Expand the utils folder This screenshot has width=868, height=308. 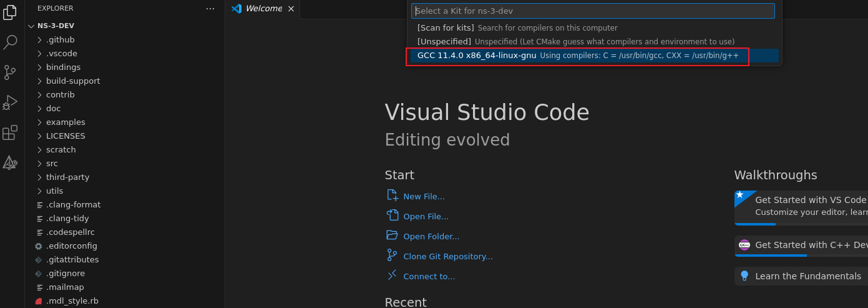click(x=39, y=191)
